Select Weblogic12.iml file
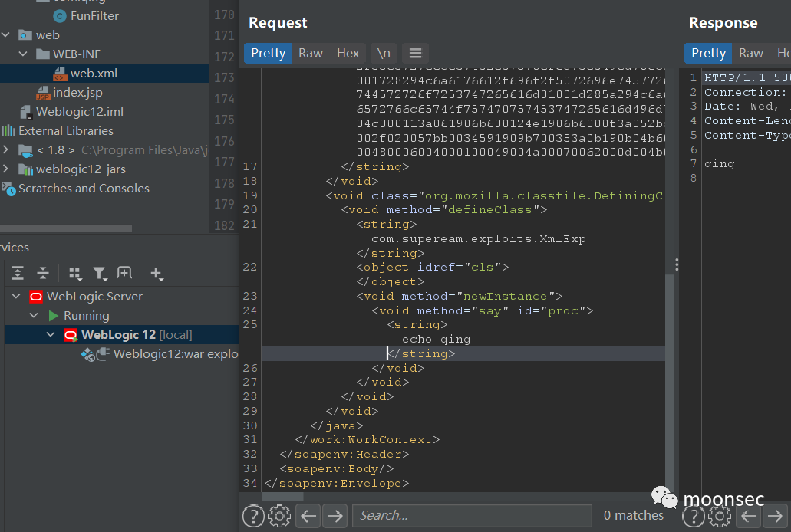The image size is (791, 532). pyautogui.click(x=80, y=112)
